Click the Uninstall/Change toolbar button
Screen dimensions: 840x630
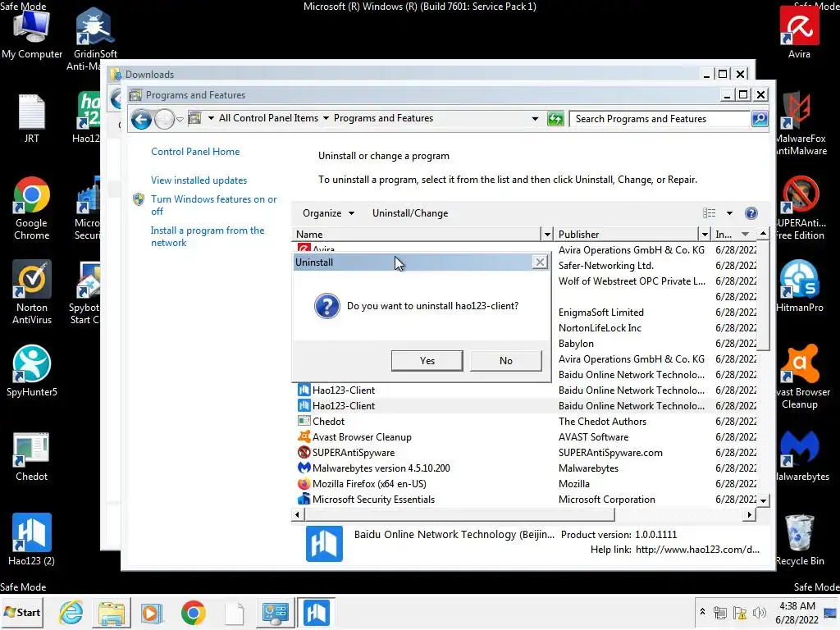(x=410, y=213)
